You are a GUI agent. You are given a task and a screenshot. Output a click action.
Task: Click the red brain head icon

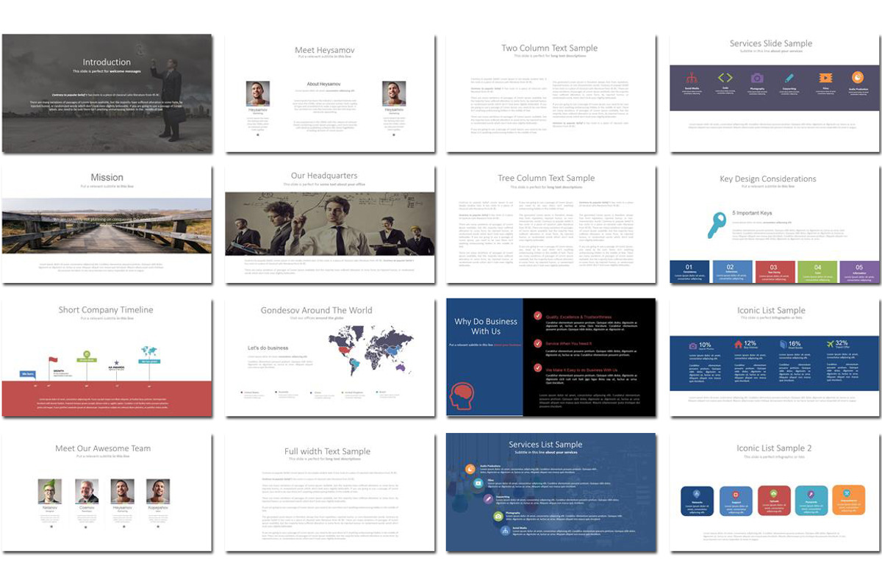462,395
